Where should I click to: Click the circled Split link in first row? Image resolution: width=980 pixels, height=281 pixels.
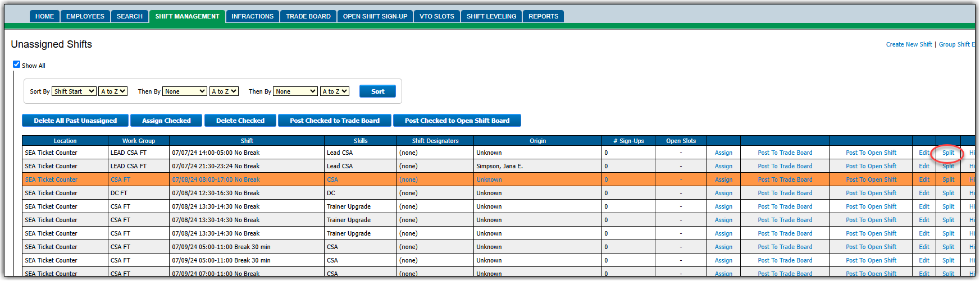pos(948,153)
